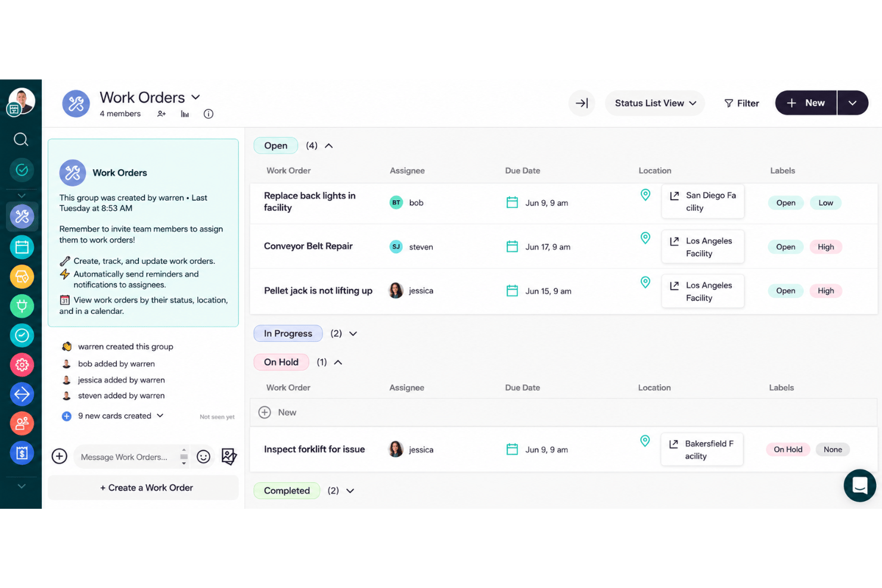Click the sidebar chevron below checkmark icon
Image resolution: width=882 pixels, height=588 pixels.
pyautogui.click(x=21, y=195)
